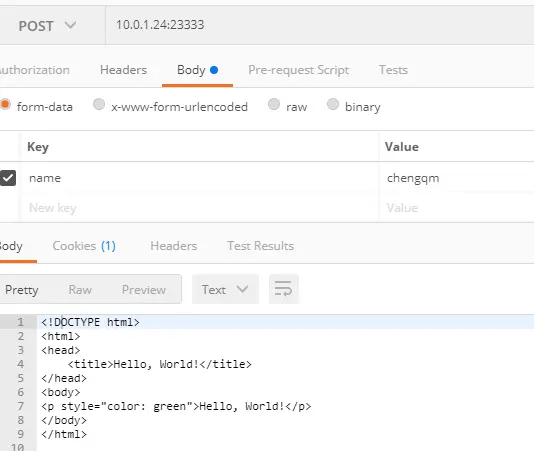This screenshot has width=534, height=451.
Task: Click the chevron beside Text
Action: 242,289
